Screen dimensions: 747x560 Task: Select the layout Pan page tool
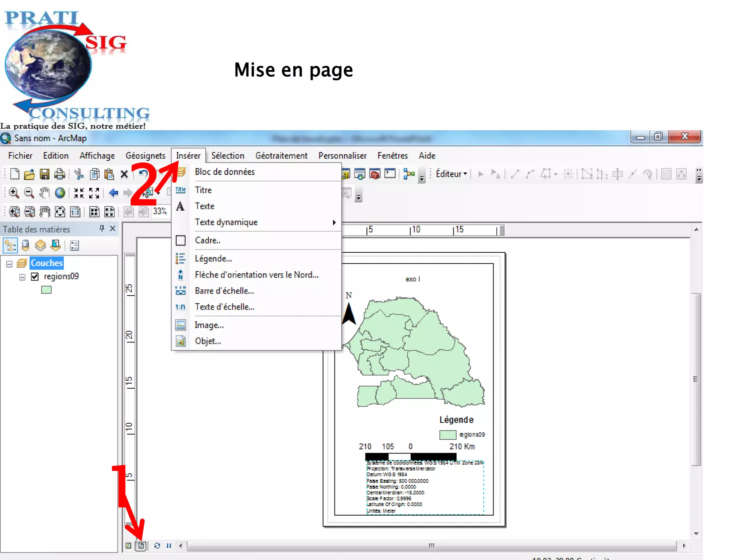(44, 212)
